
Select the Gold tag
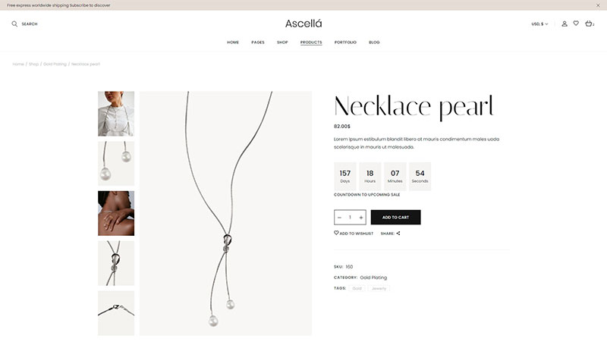pos(357,289)
